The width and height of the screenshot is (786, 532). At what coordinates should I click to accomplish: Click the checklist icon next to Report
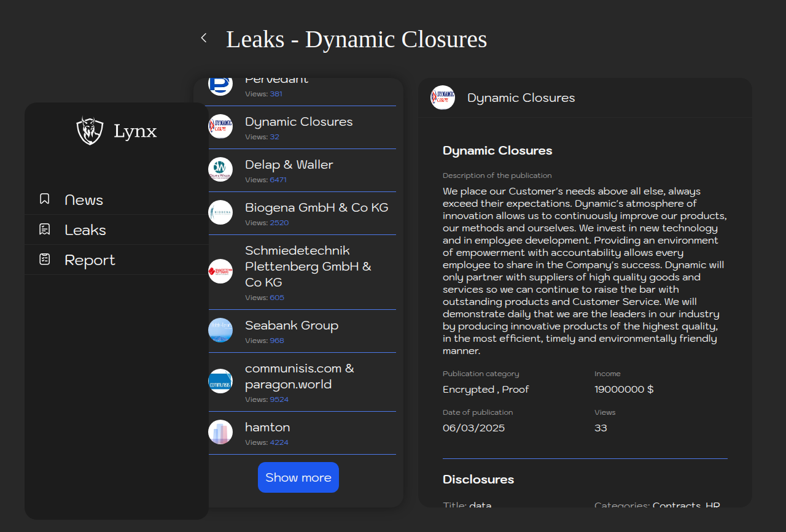44,260
